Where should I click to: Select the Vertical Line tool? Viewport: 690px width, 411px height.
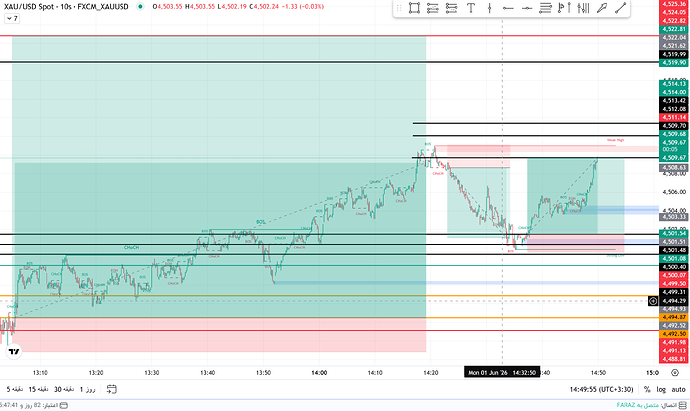pos(489,8)
